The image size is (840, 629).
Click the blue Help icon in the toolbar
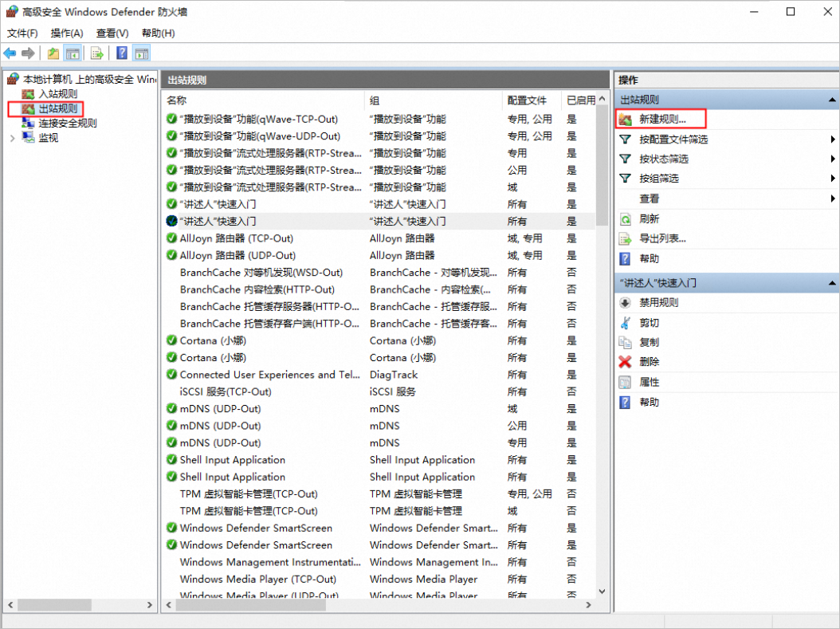[122, 53]
